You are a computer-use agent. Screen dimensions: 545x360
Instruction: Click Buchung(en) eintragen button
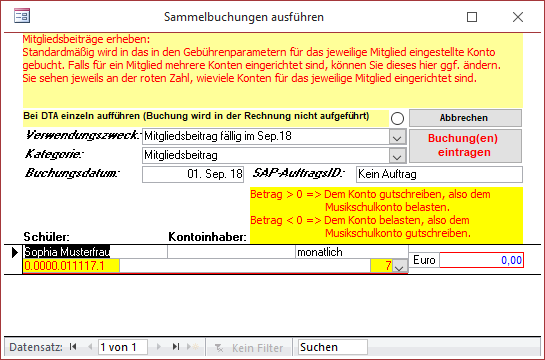point(465,146)
